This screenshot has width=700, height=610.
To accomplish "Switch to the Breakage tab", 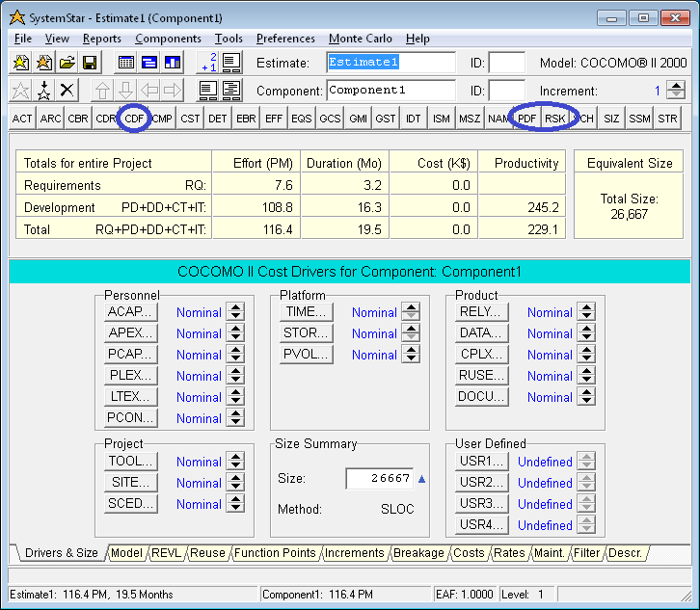I will [x=418, y=553].
